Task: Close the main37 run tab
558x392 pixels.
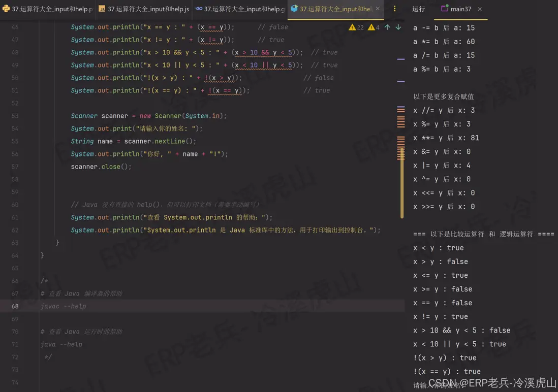Action: (x=480, y=9)
